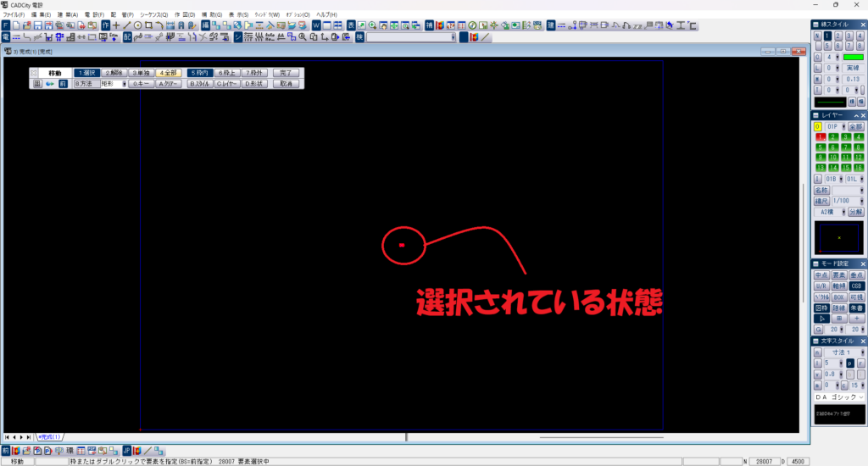The height and width of the screenshot is (466, 868).
Task: Click the 分解 button in layer panel
Action: pos(856,212)
